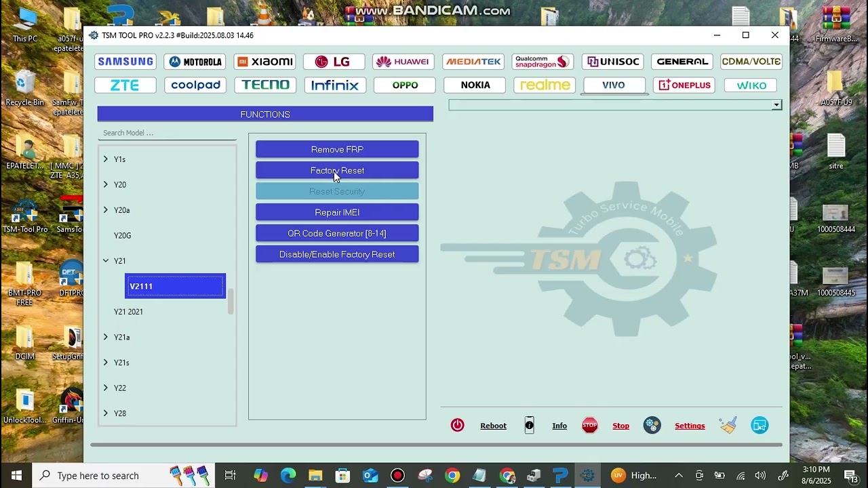The width and height of the screenshot is (868, 488).
Task: Expand the Y21a model node
Action: point(106,337)
